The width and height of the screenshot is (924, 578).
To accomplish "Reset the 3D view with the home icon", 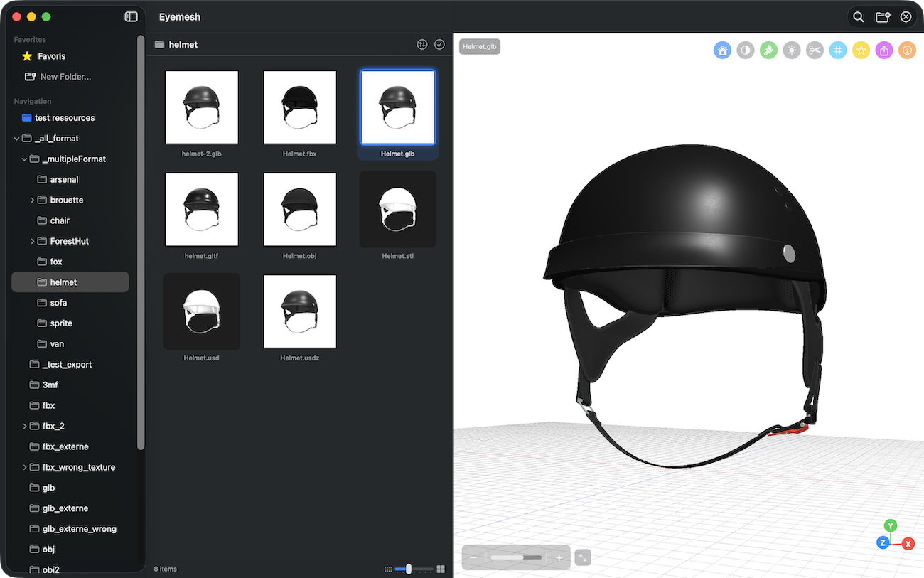I will [722, 50].
